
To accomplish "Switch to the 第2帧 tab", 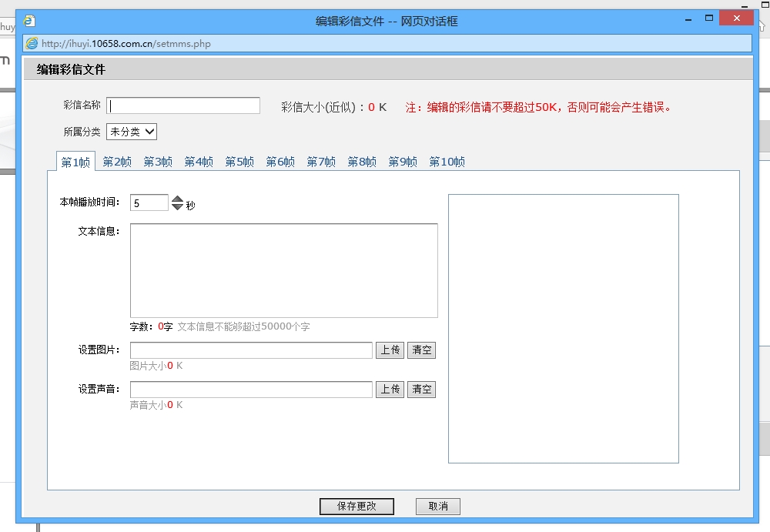I will [117, 162].
